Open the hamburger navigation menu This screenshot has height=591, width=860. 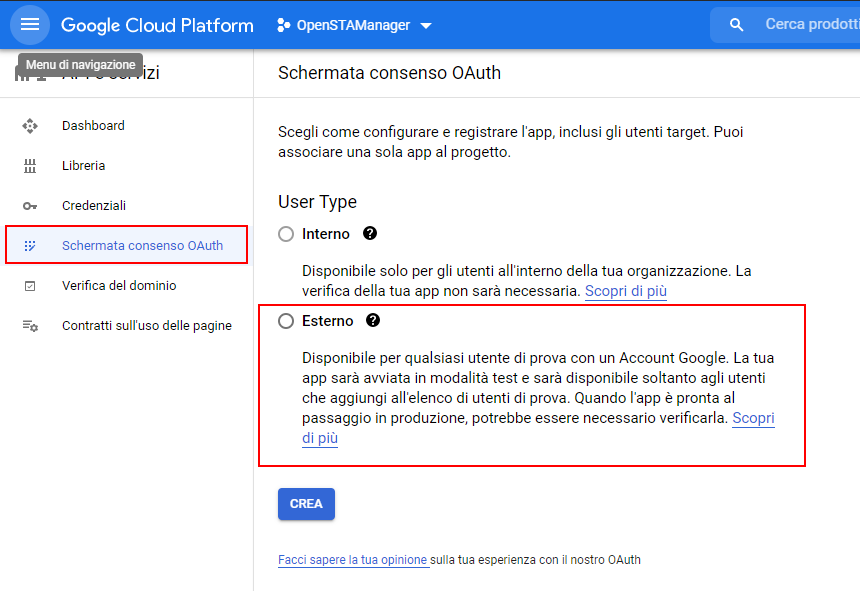point(30,25)
